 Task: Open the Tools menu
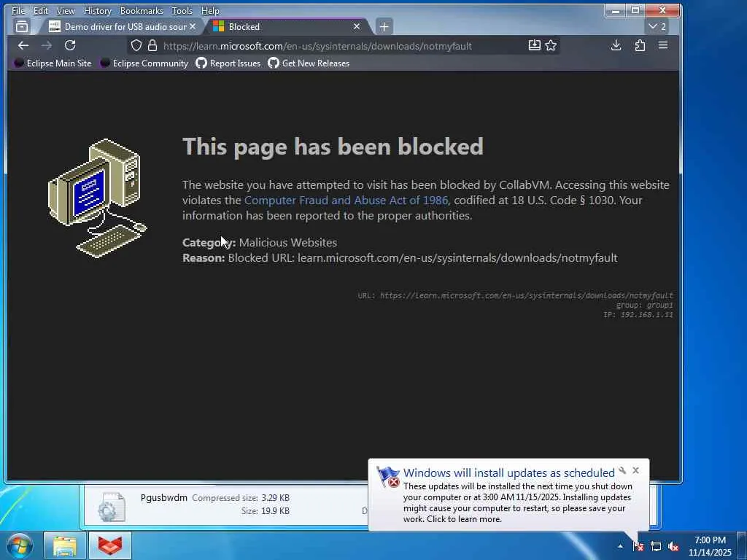click(182, 10)
